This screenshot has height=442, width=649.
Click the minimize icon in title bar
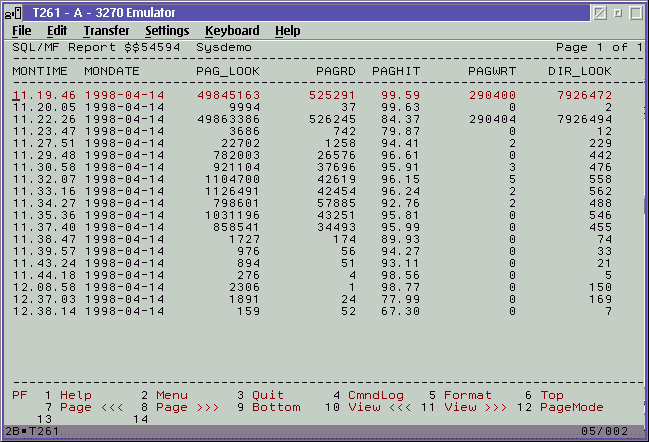point(600,13)
